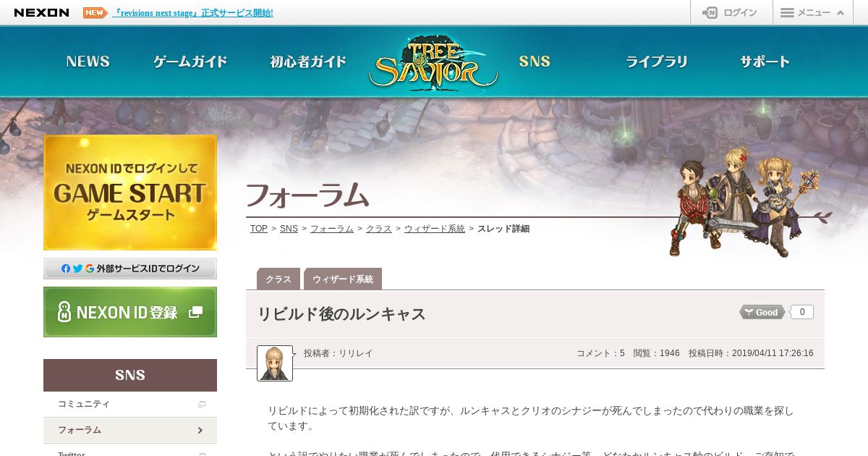Click the ログイン button in top bar
Image resolution: width=868 pixels, height=456 pixels.
[x=731, y=12]
